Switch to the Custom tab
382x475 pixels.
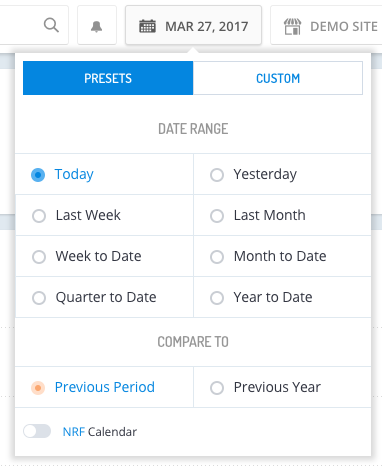(x=278, y=78)
